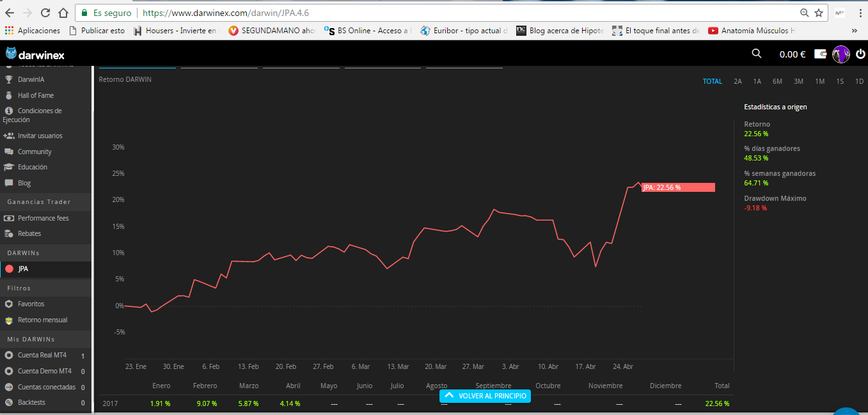Go to Performance fees section
868x415 pixels.
43,218
